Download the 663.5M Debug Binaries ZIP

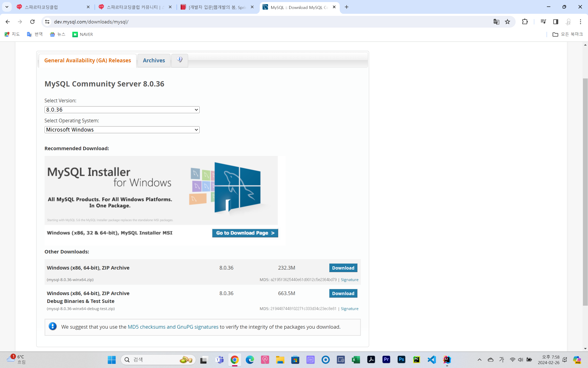(343, 293)
